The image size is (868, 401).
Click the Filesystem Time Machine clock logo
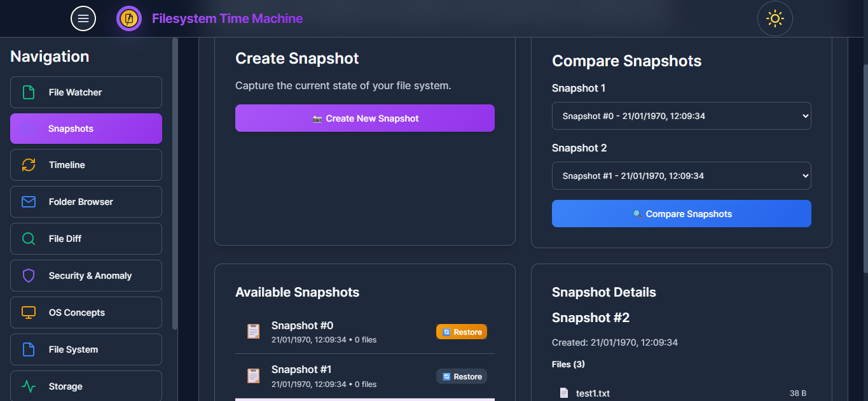128,18
